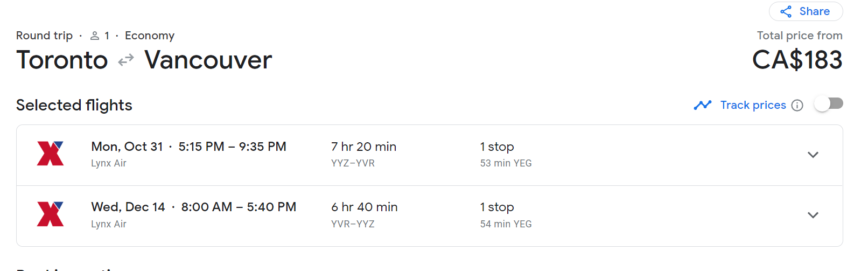868x271 pixels.
Task: Click the Toronto origin heading
Action: [62, 60]
